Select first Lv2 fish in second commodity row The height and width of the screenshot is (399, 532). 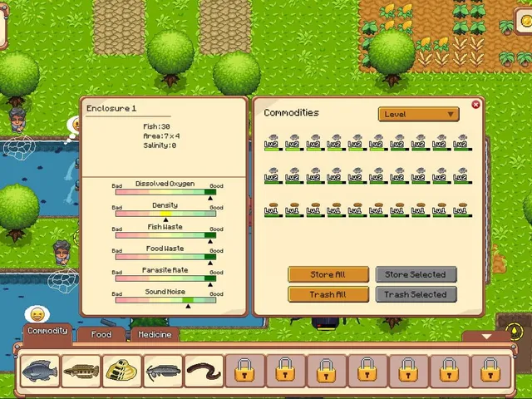(x=273, y=175)
